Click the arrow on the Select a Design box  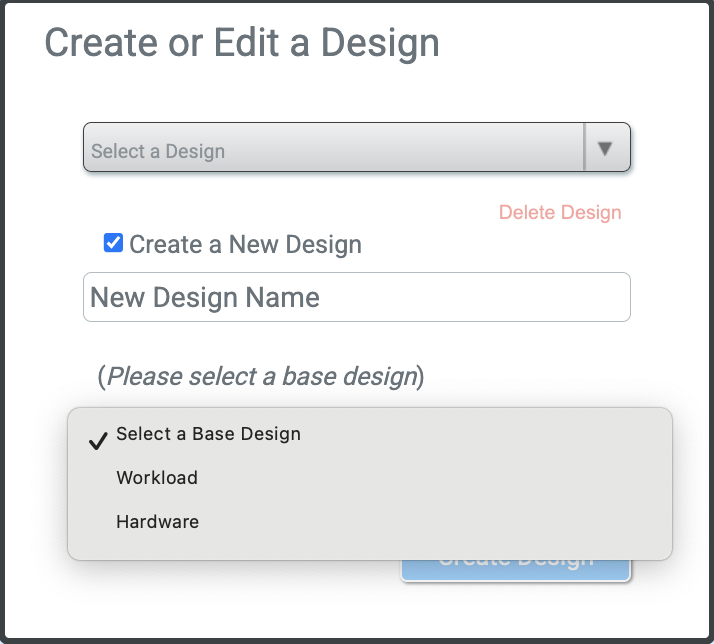pyautogui.click(x=605, y=148)
